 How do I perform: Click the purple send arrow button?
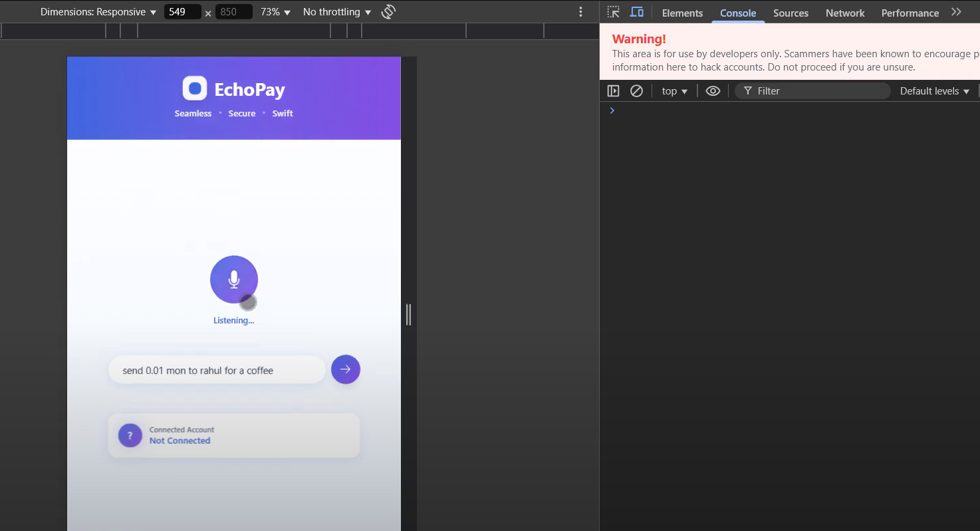346,369
